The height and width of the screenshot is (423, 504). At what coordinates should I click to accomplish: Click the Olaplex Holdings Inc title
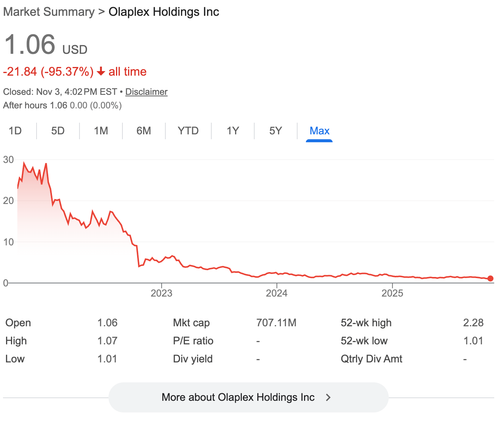(164, 12)
